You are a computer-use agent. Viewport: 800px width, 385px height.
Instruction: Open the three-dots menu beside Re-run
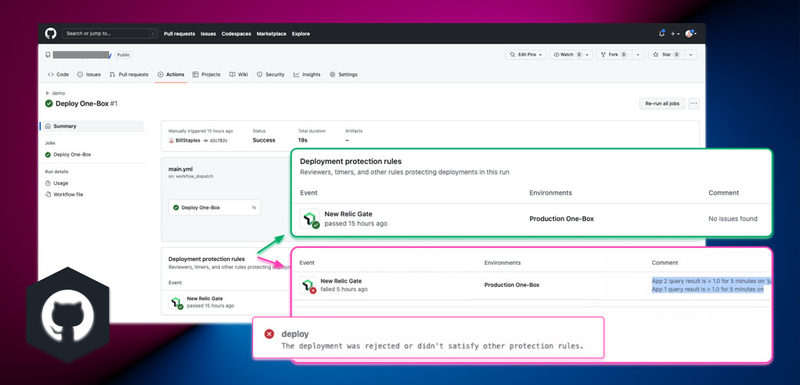tap(693, 104)
